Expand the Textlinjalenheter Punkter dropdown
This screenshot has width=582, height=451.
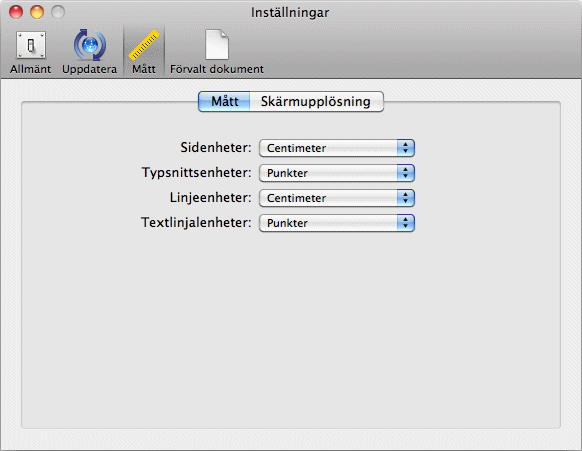[x=337, y=223]
